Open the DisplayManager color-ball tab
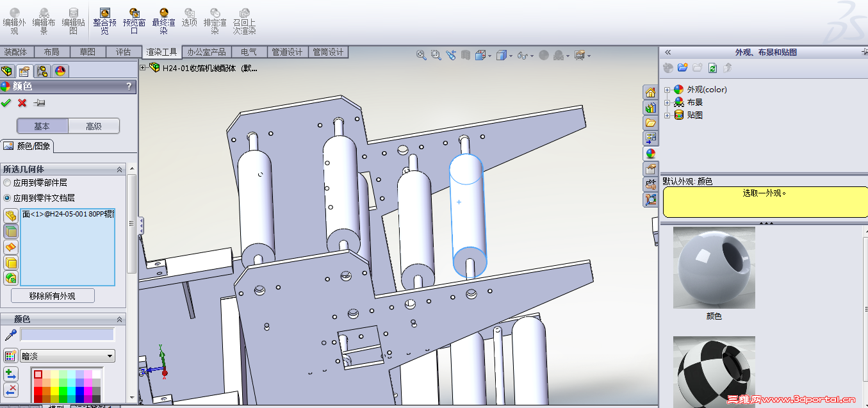This screenshot has height=408, width=868. (60, 71)
